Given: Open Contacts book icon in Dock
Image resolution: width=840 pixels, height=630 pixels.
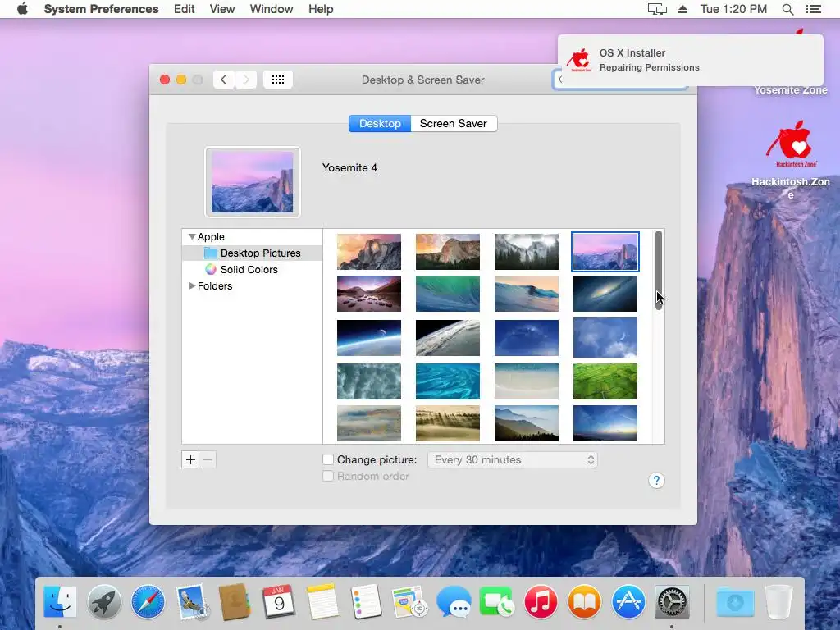Looking at the screenshot, I should 235,601.
